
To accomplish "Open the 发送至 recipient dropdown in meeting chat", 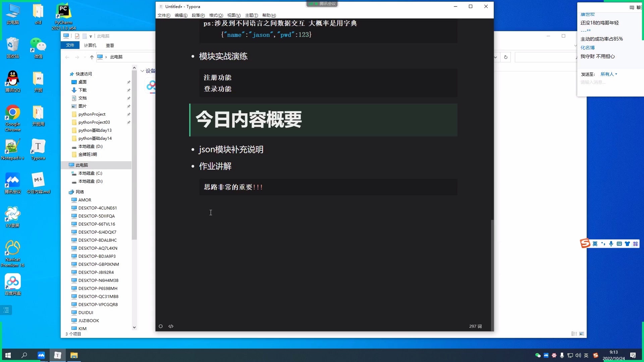I will pyautogui.click(x=608, y=74).
